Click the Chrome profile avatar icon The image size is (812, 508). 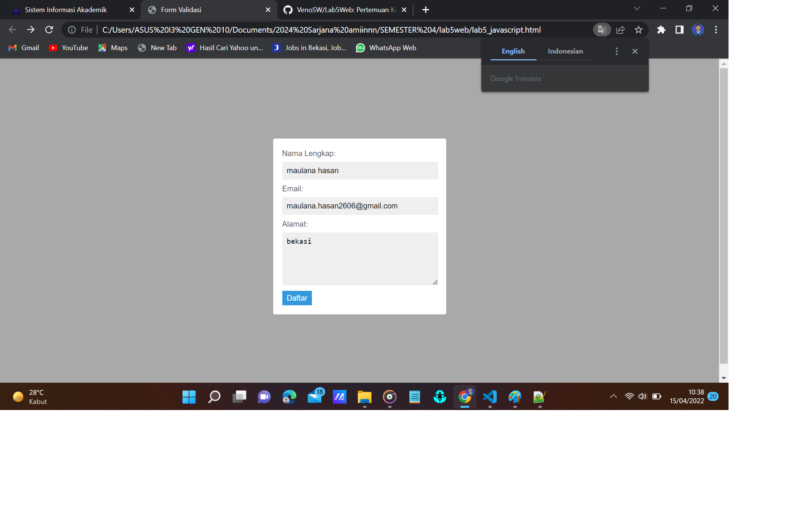(x=698, y=30)
